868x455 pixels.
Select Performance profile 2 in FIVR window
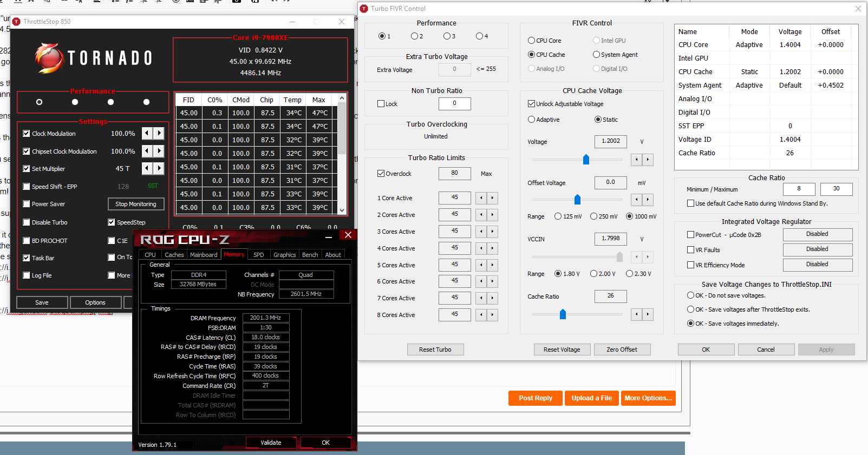click(414, 36)
